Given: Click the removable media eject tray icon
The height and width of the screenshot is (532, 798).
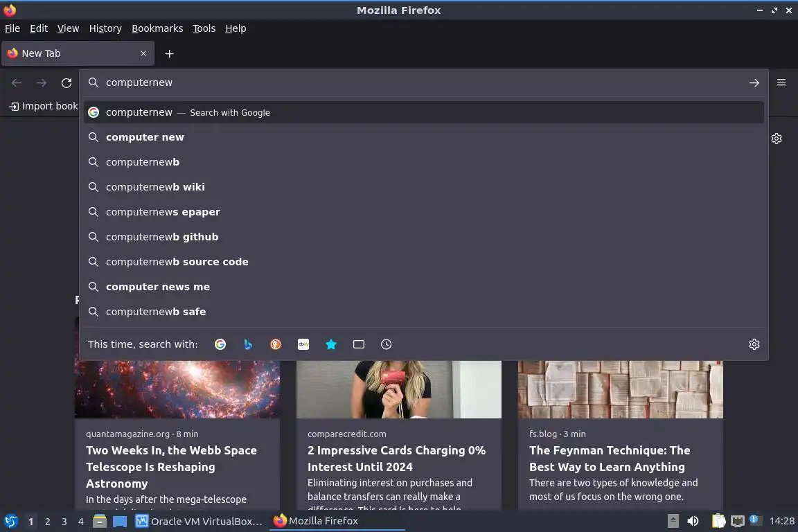Looking at the screenshot, I should tap(673, 521).
